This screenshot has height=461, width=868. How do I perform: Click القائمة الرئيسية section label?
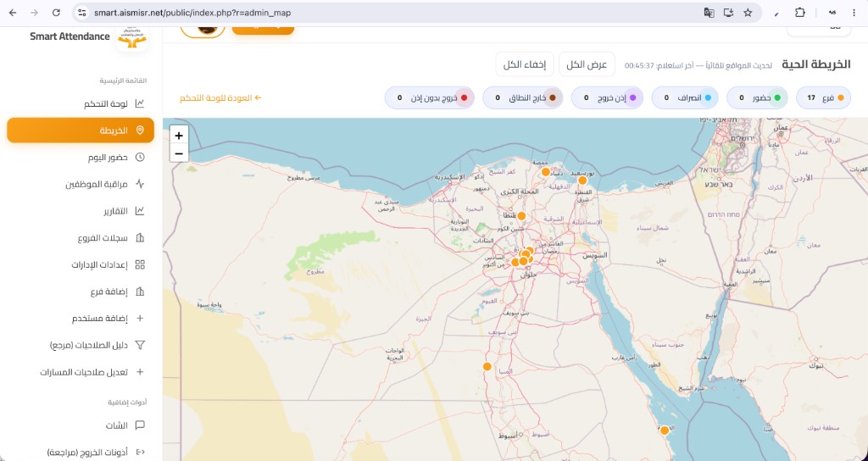[x=123, y=81]
